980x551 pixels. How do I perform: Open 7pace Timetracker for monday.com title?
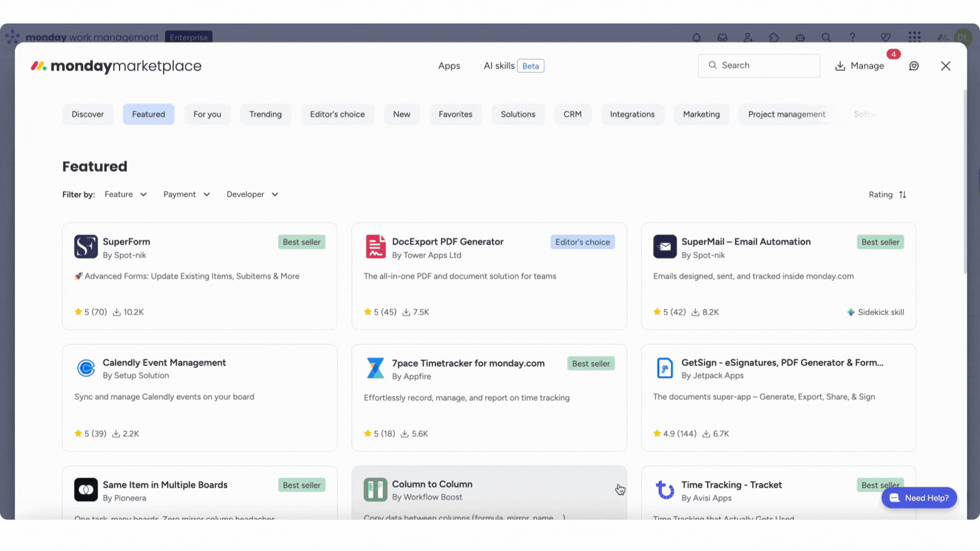coord(468,363)
